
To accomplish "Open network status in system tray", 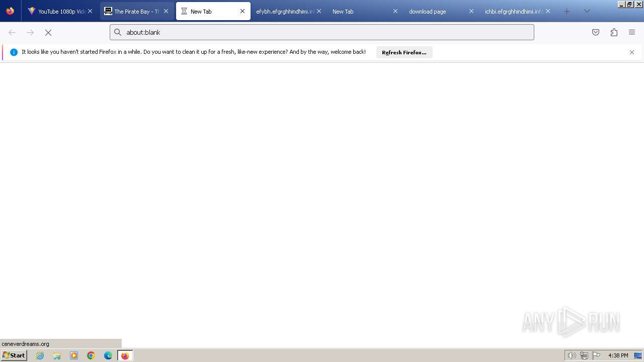I will point(584,355).
